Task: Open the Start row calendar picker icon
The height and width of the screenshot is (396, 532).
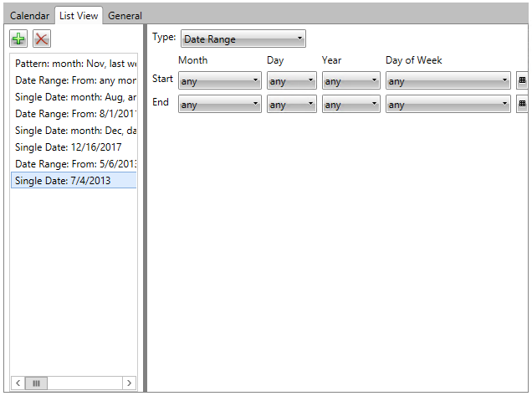Action: click(x=522, y=81)
